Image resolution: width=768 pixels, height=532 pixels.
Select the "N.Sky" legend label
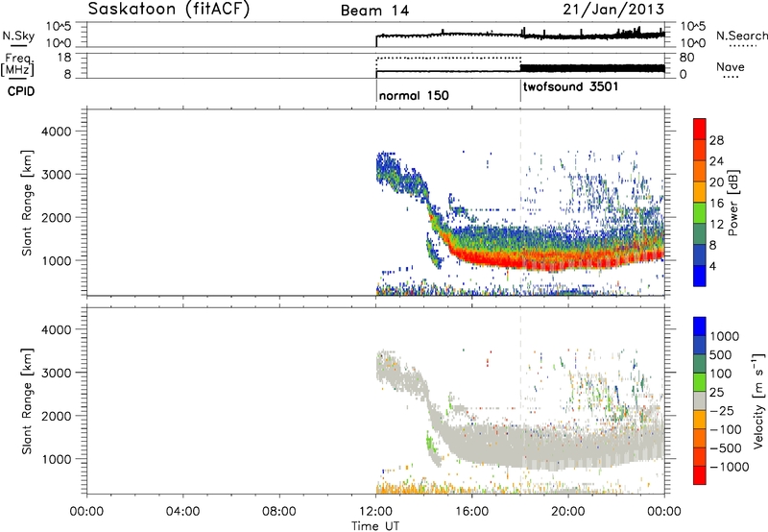tap(18, 36)
